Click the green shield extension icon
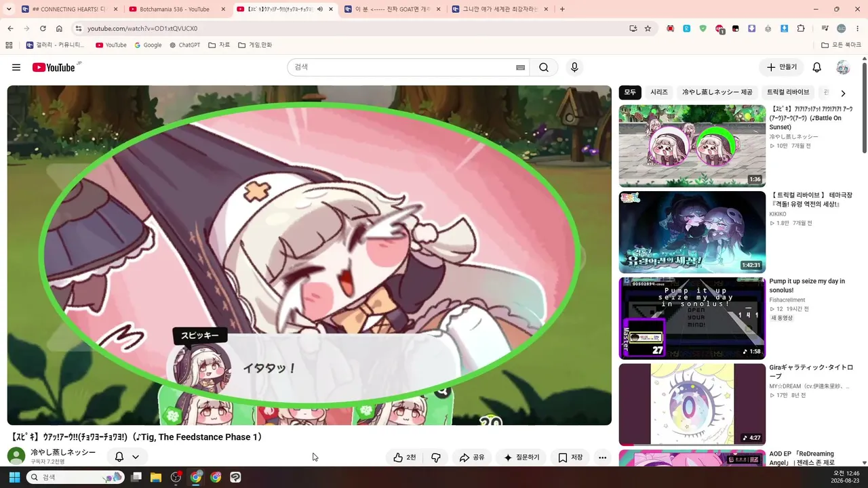The image size is (868, 488). point(703,28)
